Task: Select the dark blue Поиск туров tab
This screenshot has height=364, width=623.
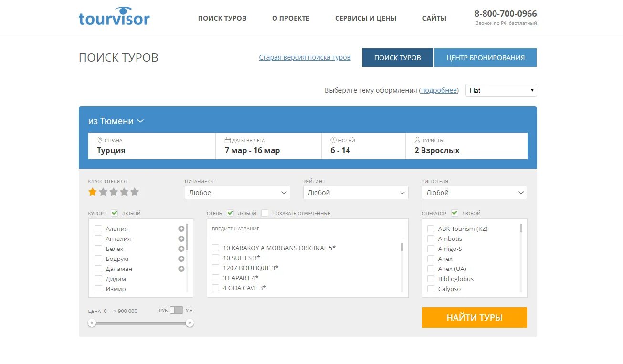Action: pos(398,57)
